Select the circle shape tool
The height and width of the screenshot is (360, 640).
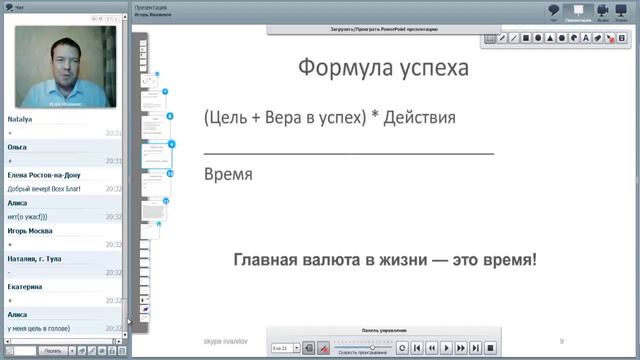coord(538,38)
